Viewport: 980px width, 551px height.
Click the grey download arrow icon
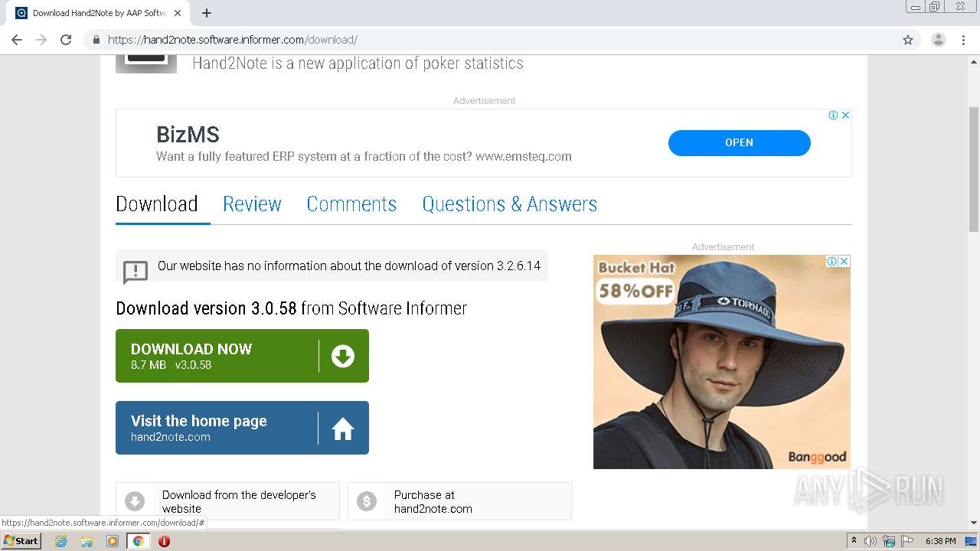(135, 501)
